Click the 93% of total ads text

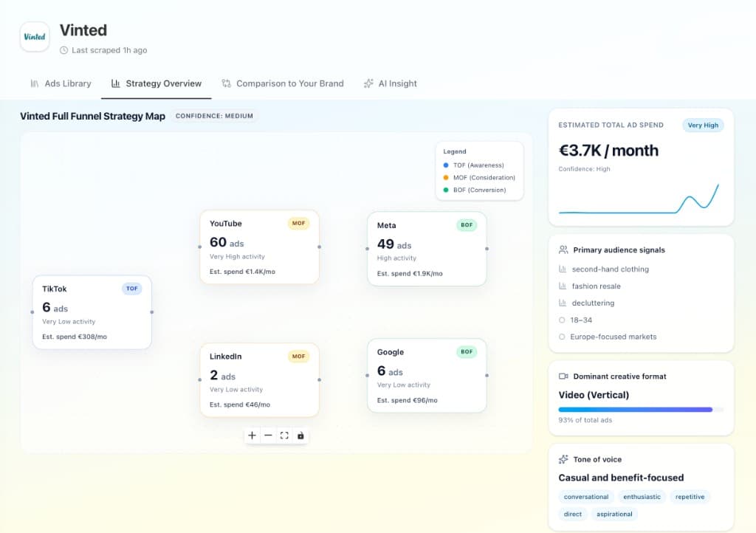(585, 420)
